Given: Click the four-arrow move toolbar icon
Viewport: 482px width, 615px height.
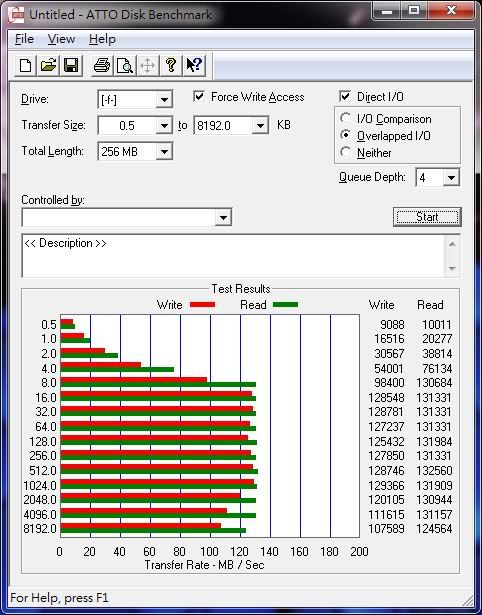Looking at the screenshot, I should [147, 66].
